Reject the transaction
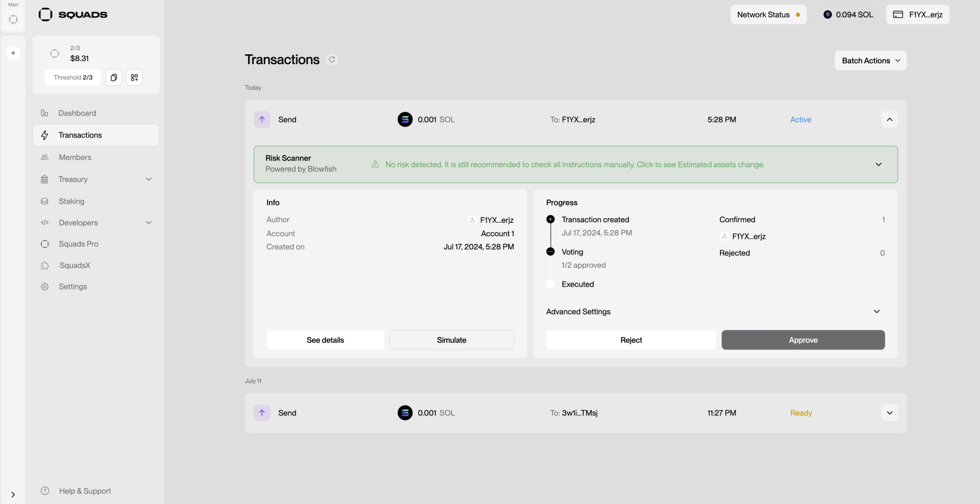 click(631, 340)
